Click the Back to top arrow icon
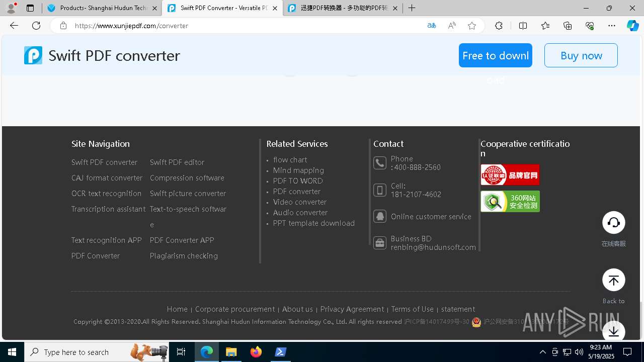The width and height of the screenshot is (644, 362). [x=614, y=280]
